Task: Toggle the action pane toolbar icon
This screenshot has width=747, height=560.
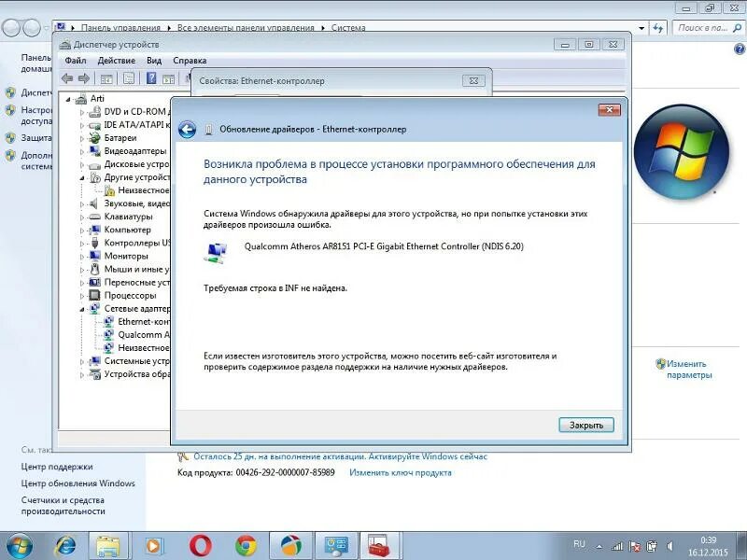Action: pyautogui.click(x=169, y=78)
